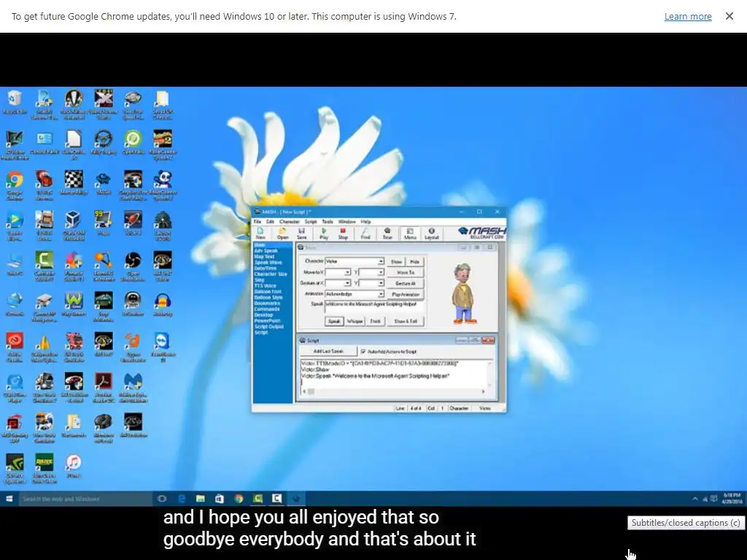
Task: Click the Whisper button
Action: [x=355, y=322]
